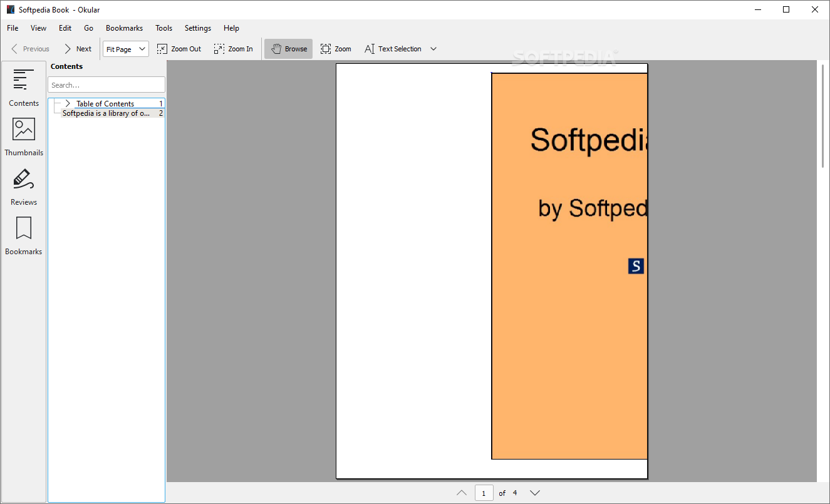Open the Bookmarks menu
The width and height of the screenshot is (830, 504).
[x=124, y=28]
